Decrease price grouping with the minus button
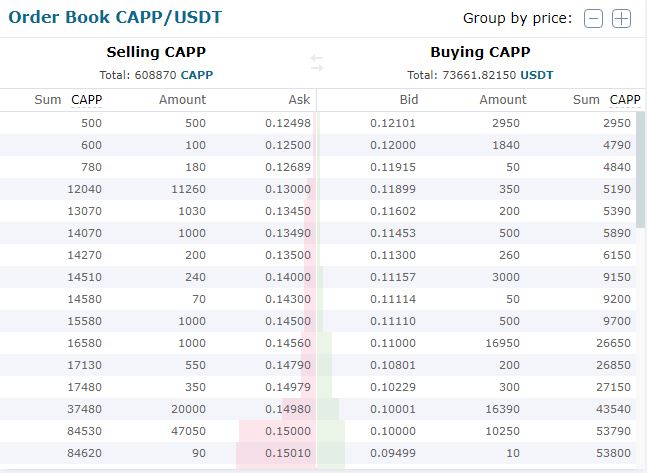 coord(593,19)
